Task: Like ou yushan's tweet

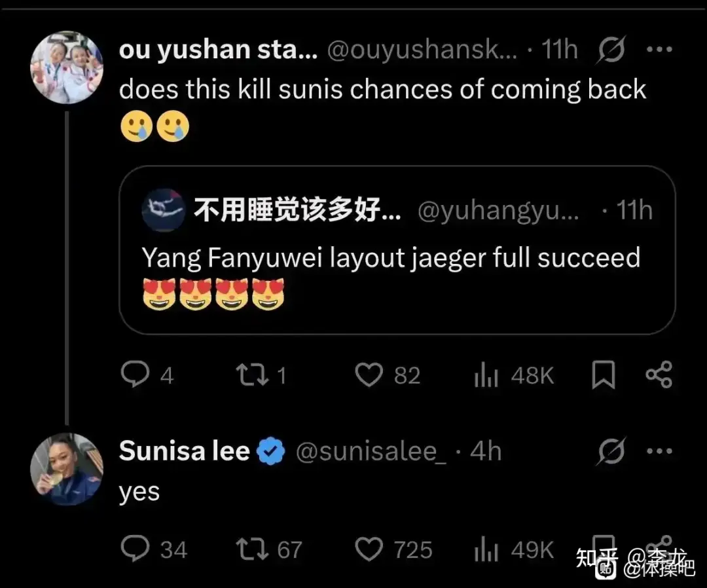Action: (x=369, y=375)
